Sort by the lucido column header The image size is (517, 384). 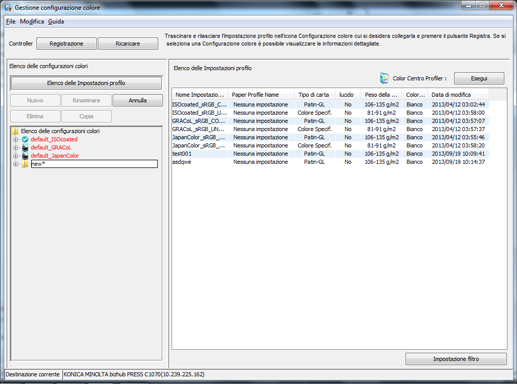point(348,95)
